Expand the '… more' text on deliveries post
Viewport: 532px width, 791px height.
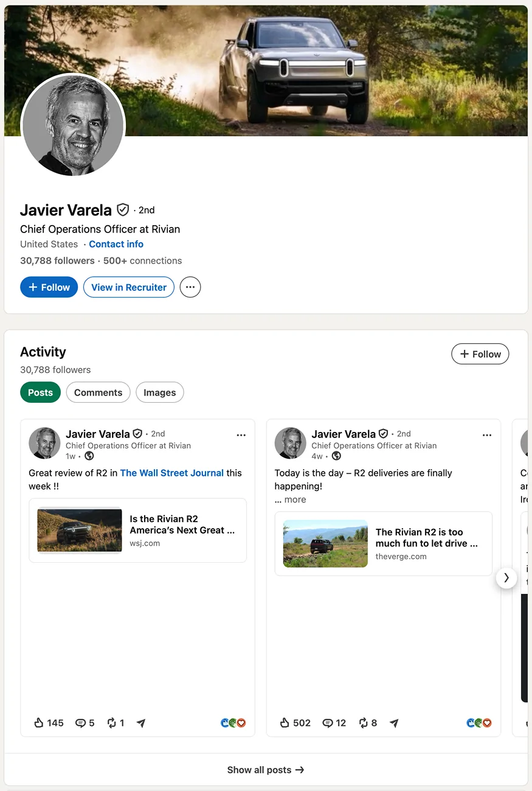291,500
